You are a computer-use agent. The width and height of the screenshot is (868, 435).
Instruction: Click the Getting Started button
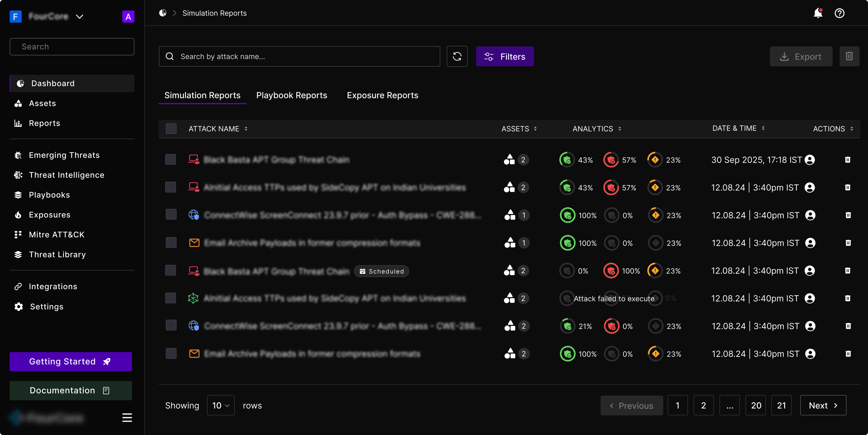click(71, 361)
